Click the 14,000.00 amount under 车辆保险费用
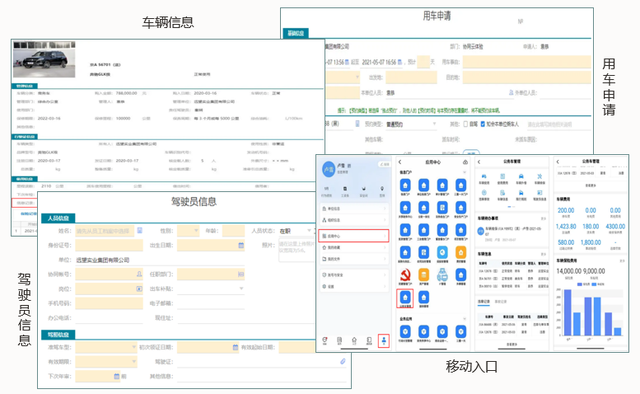640x394 pixels. tap(569, 271)
